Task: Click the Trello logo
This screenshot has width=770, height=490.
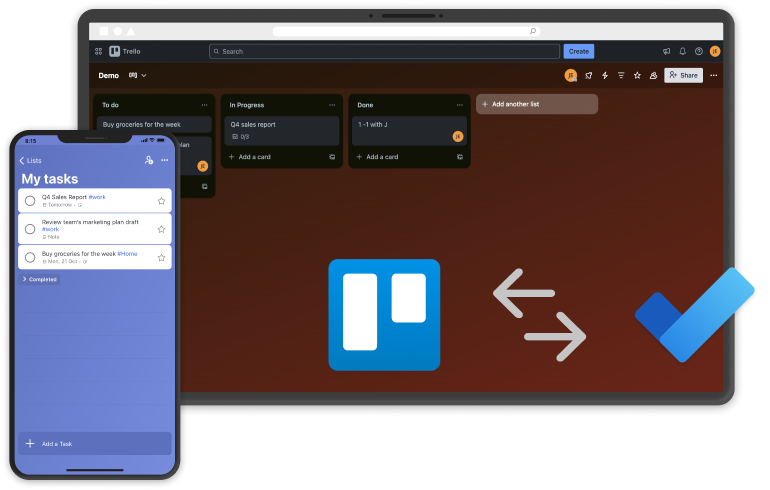Action: 125,51
